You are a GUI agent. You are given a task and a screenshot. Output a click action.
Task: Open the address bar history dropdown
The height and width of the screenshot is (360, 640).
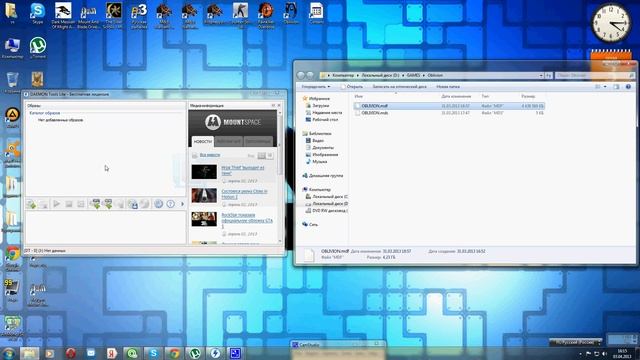tap(541, 76)
